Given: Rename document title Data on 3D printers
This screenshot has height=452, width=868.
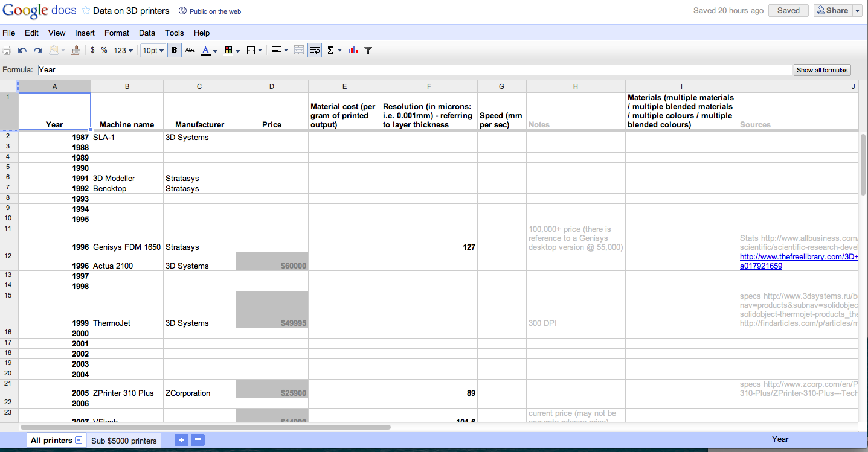Looking at the screenshot, I should [131, 11].
